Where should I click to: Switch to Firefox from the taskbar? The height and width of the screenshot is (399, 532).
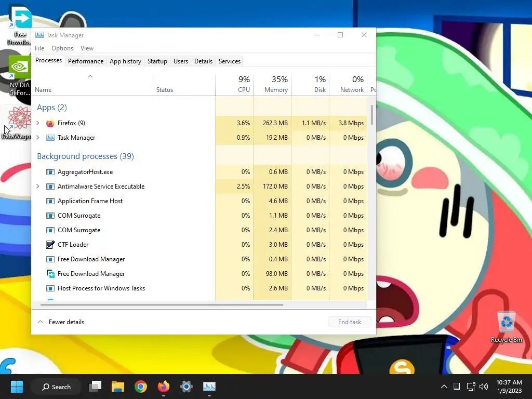[x=164, y=387]
